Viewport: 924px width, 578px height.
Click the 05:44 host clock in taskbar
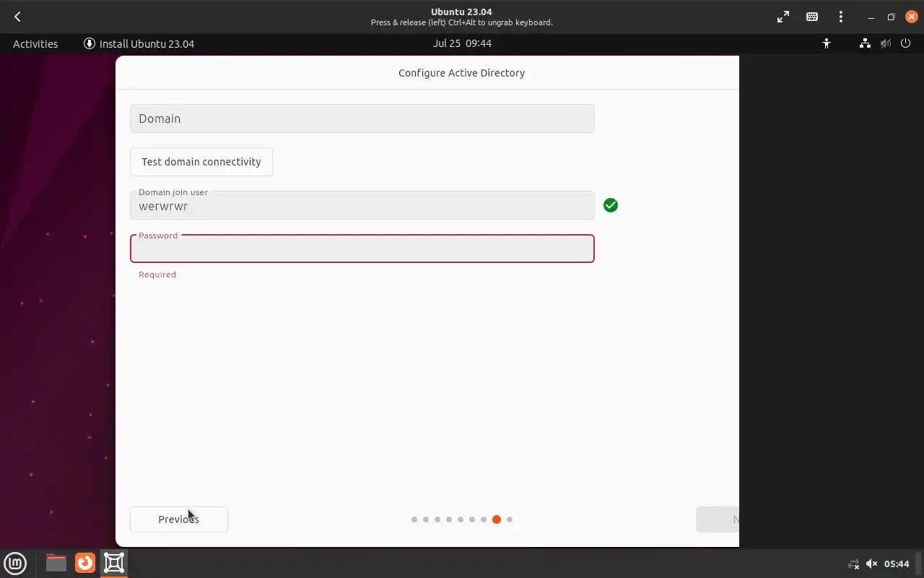897,564
